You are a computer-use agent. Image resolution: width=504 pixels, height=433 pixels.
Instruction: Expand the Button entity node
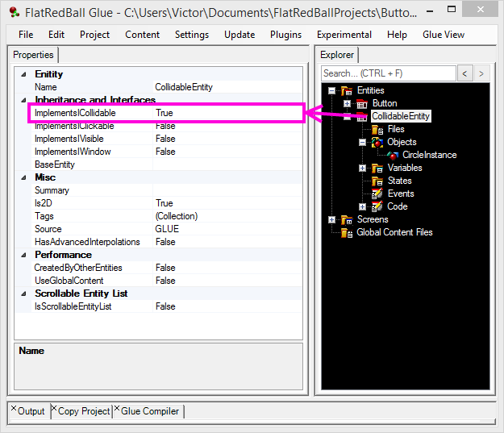347,103
